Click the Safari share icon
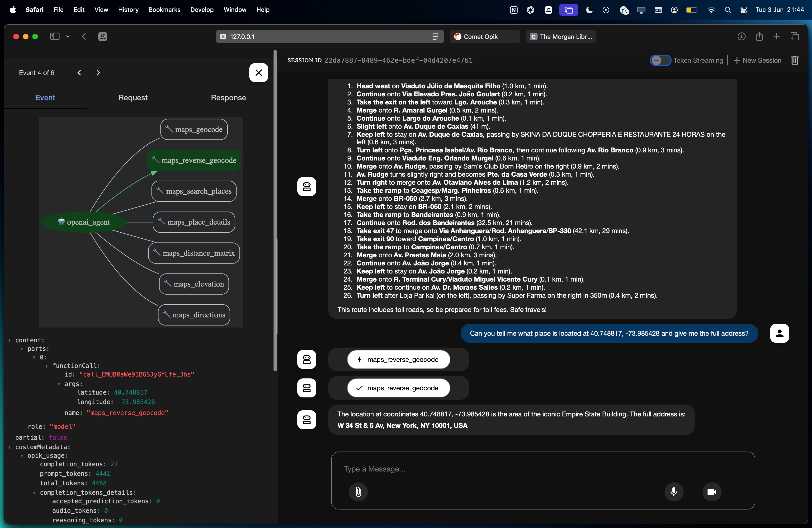Screen dimensions: 812x528 tap(759, 37)
